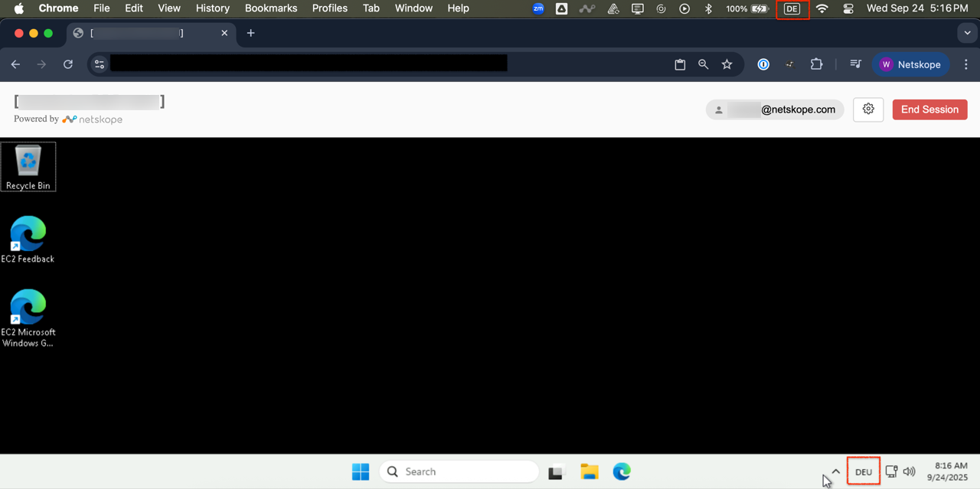Open the session settings gear

pos(868,109)
